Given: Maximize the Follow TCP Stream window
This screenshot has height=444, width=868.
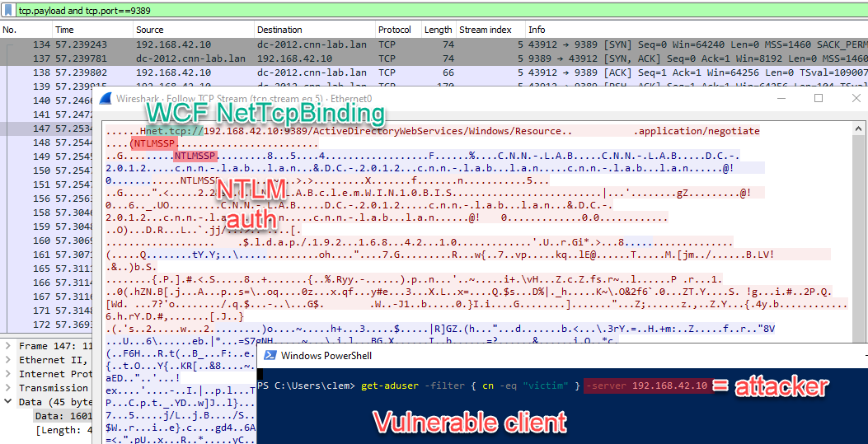Looking at the screenshot, I should (819, 98).
